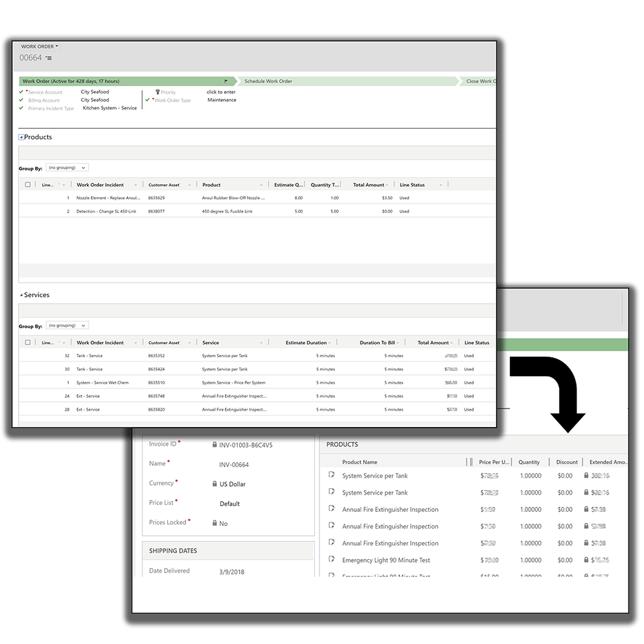The image size is (644, 644).
Task: Click the Prices Locked lock icon
Action: coord(214,523)
